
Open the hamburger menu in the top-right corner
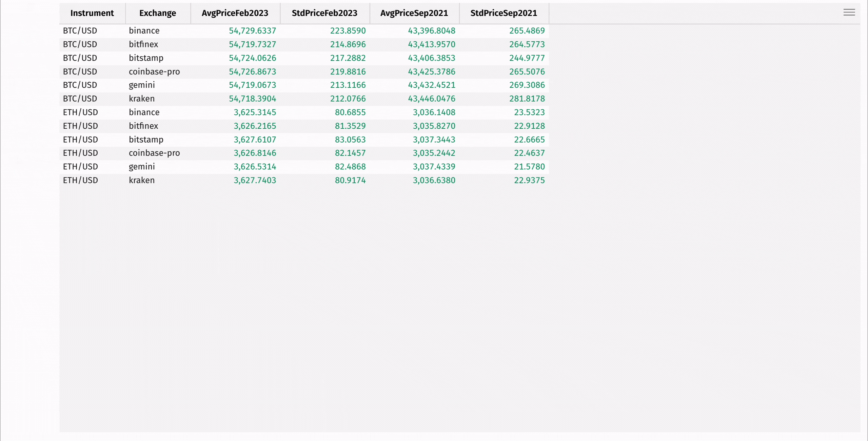(849, 12)
